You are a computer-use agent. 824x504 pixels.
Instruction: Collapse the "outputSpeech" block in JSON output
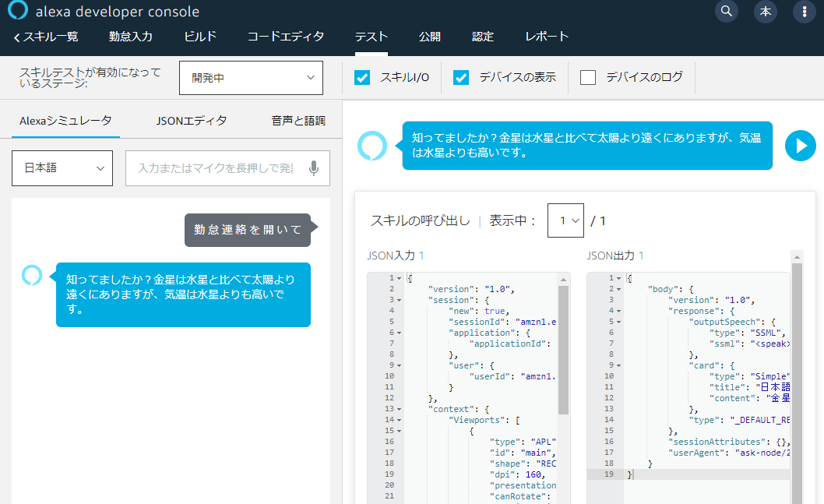(619, 322)
